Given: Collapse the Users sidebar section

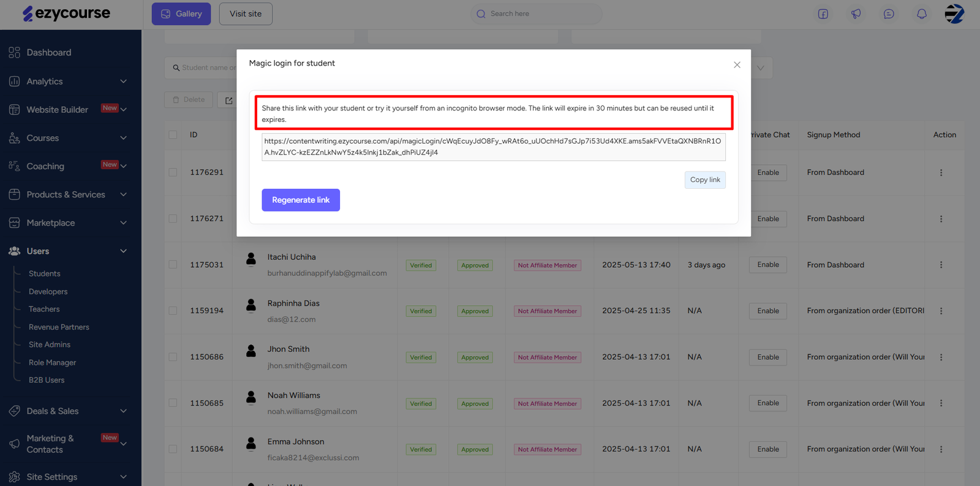Looking at the screenshot, I should tap(123, 251).
